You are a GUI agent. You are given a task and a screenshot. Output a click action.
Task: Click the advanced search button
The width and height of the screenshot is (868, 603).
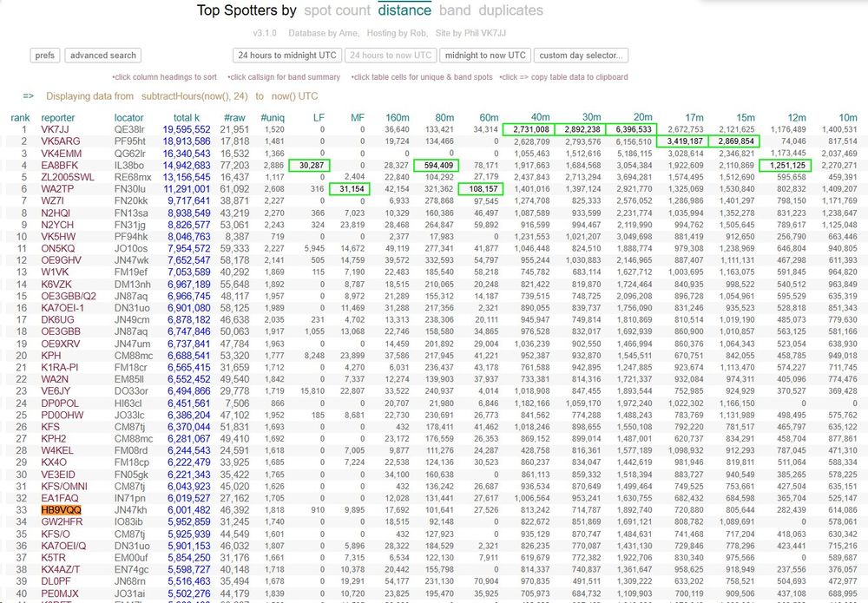[103, 56]
